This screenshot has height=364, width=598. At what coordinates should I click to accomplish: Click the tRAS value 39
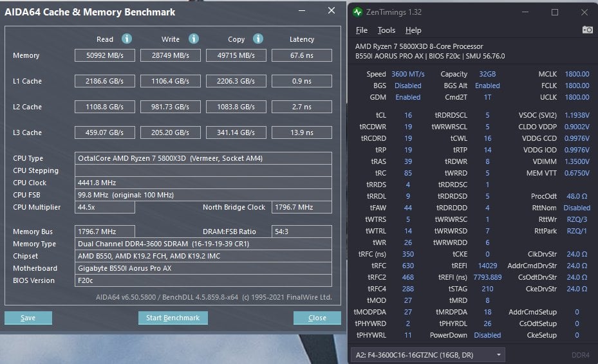pyautogui.click(x=408, y=161)
